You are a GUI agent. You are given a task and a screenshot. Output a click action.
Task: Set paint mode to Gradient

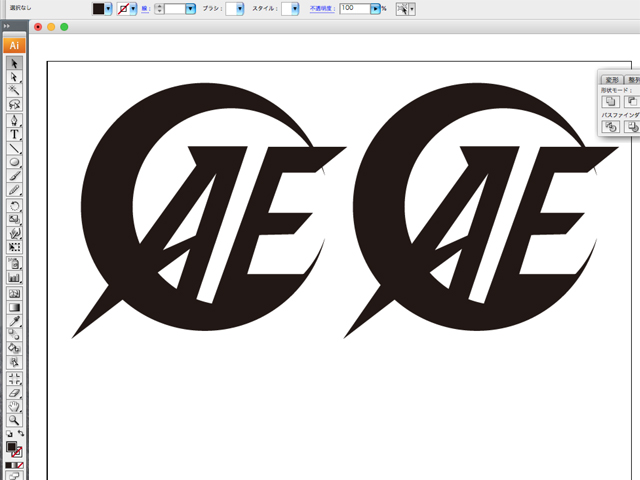click(14, 465)
